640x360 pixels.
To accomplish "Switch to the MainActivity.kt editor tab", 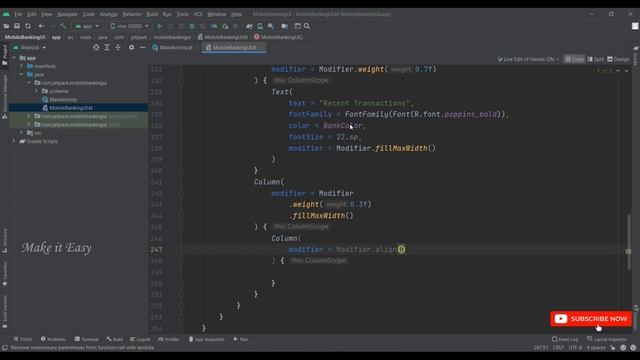I will [x=176, y=47].
